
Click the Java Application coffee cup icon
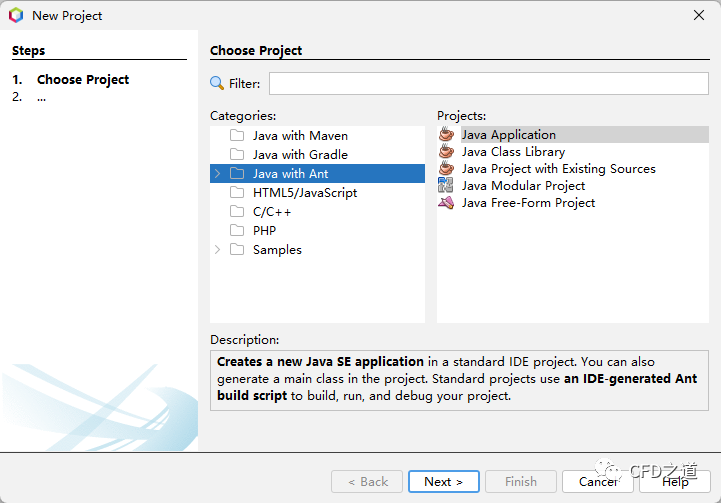click(x=446, y=135)
